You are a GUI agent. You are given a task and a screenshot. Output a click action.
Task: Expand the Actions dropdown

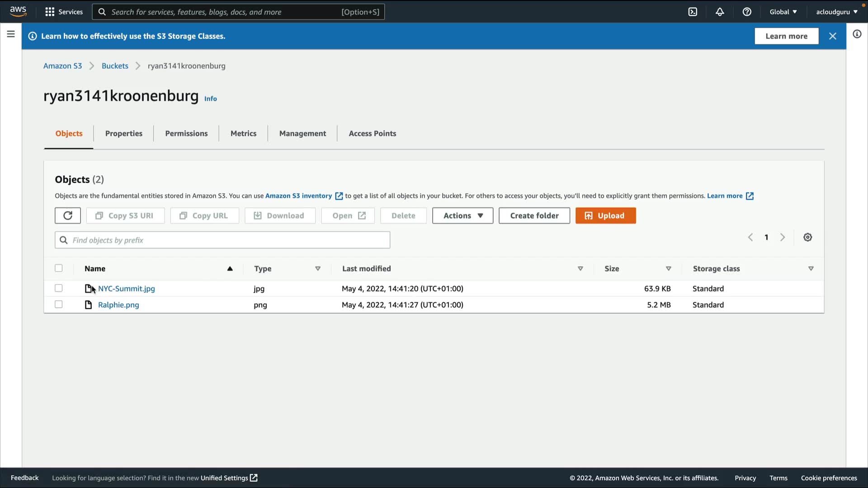pyautogui.click(x=462, y=216)
